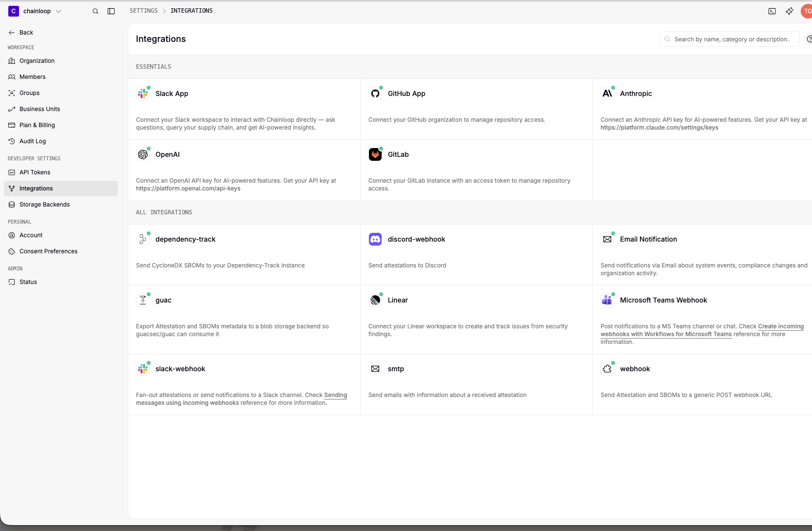Image resolution: width=812 pixels, height=531 pixels.
Task: Click 'Send CycloneDX SBOMs to your Dependency-Track instance' text
Action: 220,265
